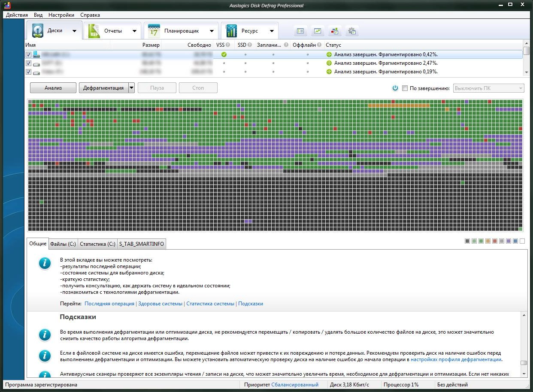533x392 pixels.
Task: Open the Вид menu
Action: [38, 15]
